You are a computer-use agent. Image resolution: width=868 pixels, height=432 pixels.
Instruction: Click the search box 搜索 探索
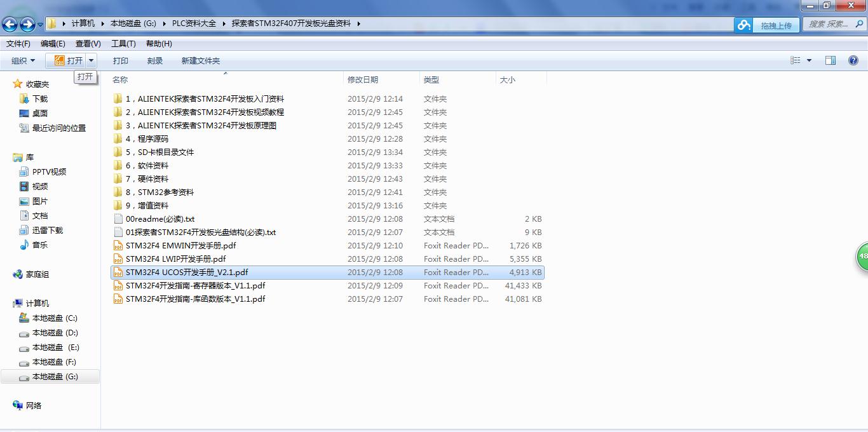[x=834, y=24]
